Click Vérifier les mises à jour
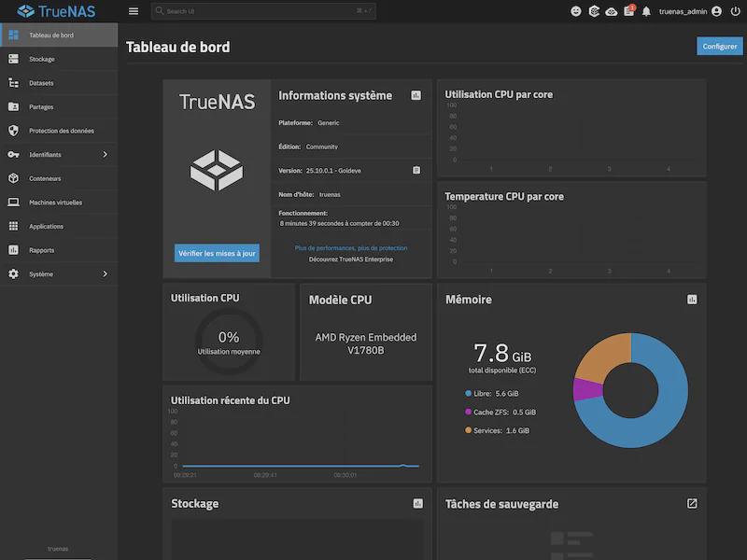 click(x=217, y=253)
